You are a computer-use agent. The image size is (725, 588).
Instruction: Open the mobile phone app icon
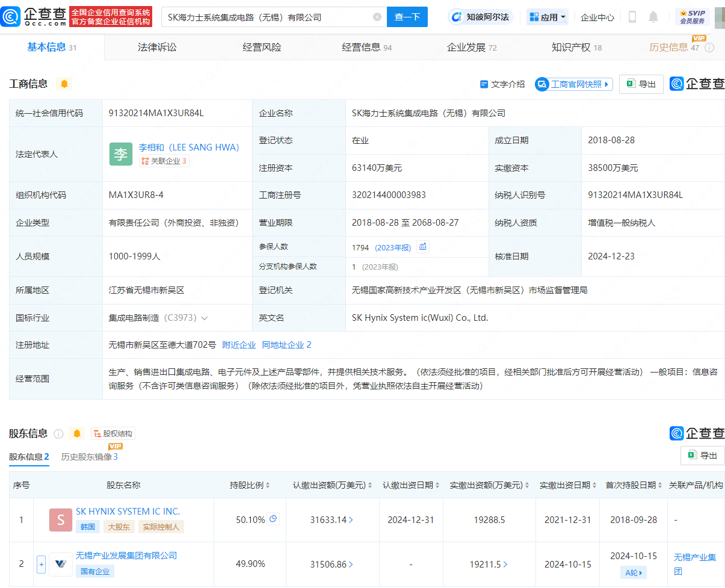point(632,17)
